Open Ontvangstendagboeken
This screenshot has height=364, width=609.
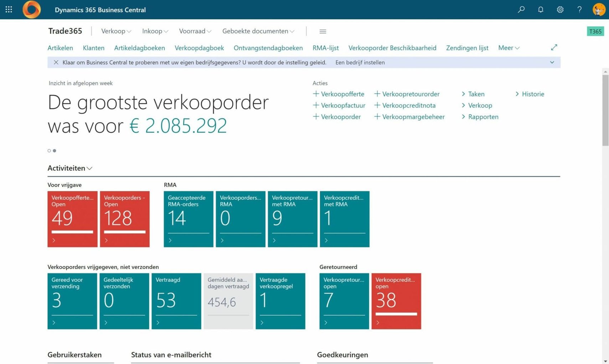pos(268,48)
